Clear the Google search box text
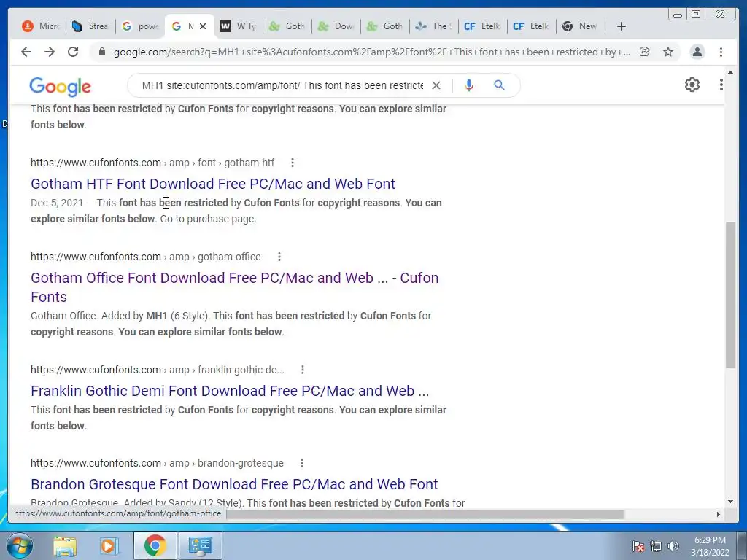The image size is (747, 560). point(436,85)
